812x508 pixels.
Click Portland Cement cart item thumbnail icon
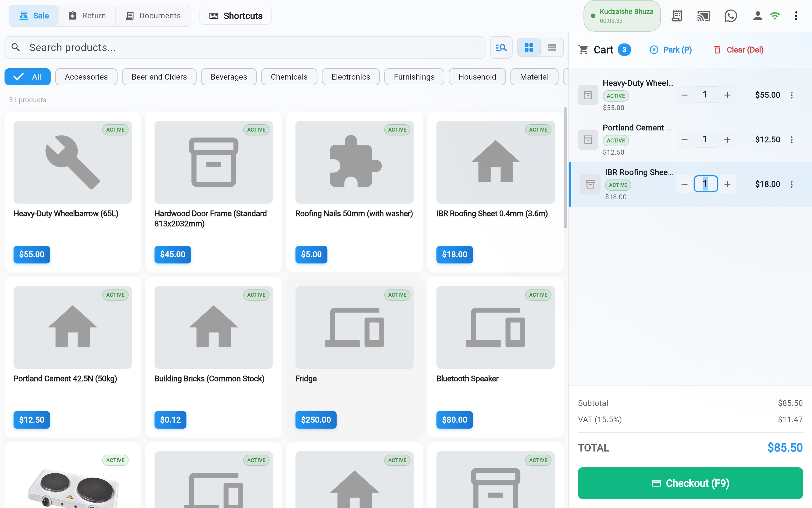click(588, 139)
